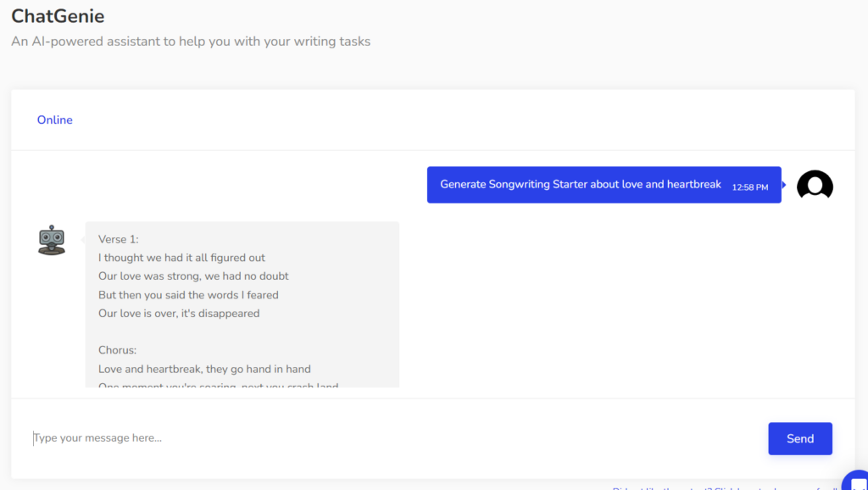Click the ChatGenie title heading

tap(58, 15)
